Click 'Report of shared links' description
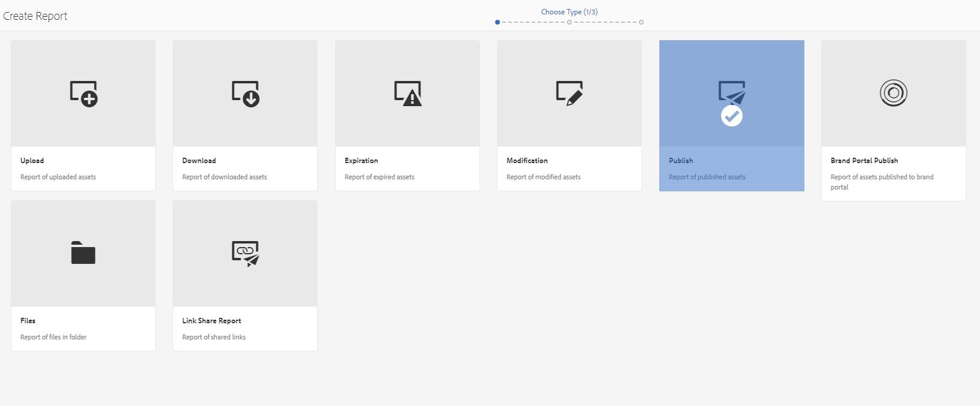Screen dimensions: 980x406 pyautogui.click(x=214, y=337)
